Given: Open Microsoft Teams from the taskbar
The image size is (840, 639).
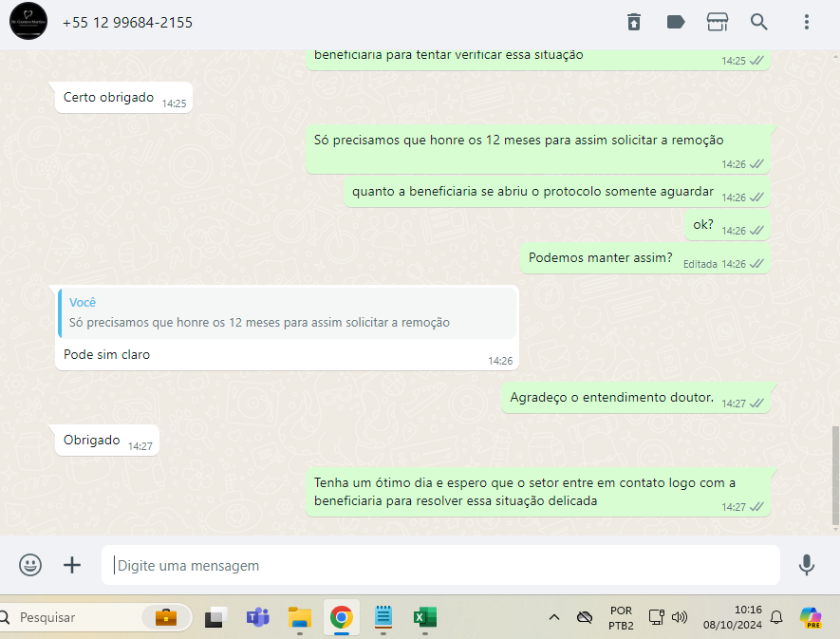Looking at the screenshot, I should (257, 617).
